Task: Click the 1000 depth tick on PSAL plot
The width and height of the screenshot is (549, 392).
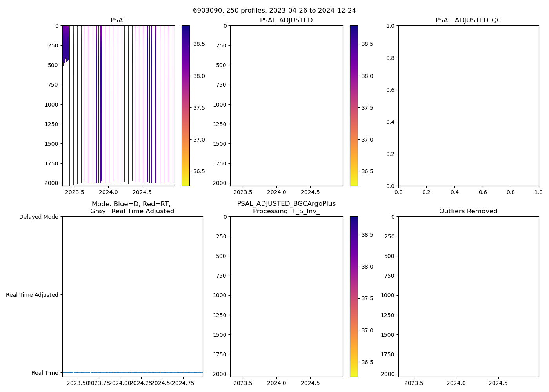Action: [51, 105]
